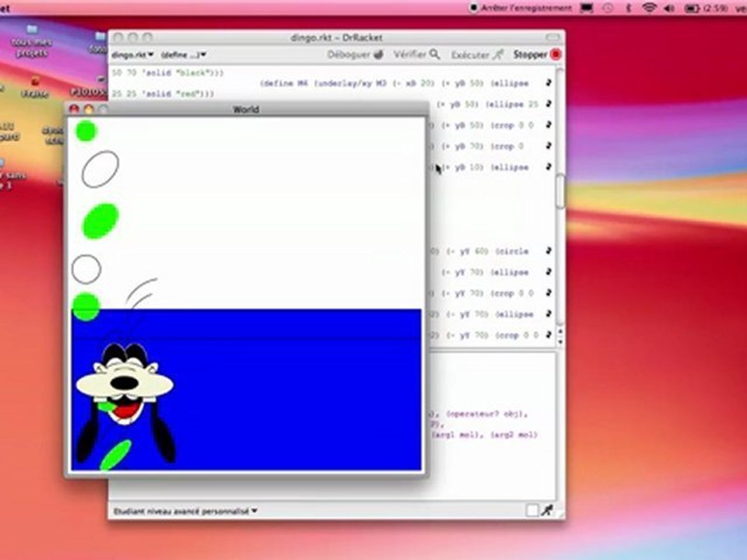Open the display mirroring menu bar icon
The width and height of the screenshot is (747, 560).
pyautogui.click(x=586, y=8)
